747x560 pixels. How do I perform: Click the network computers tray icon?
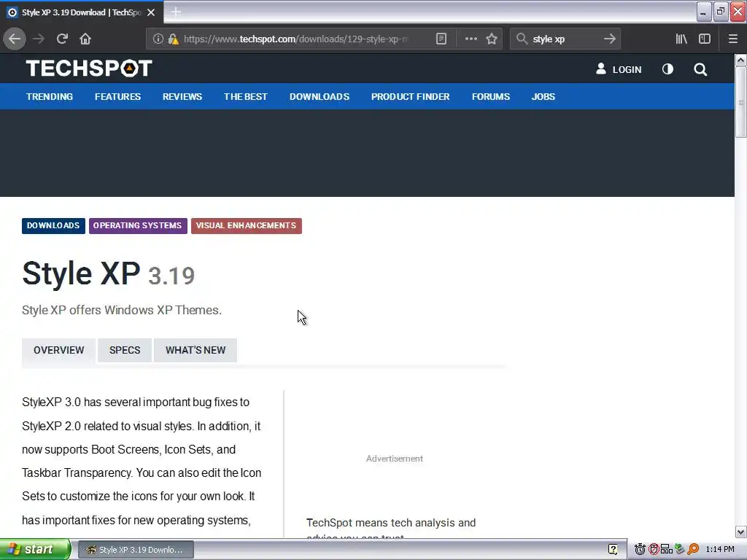click(667, 550)
